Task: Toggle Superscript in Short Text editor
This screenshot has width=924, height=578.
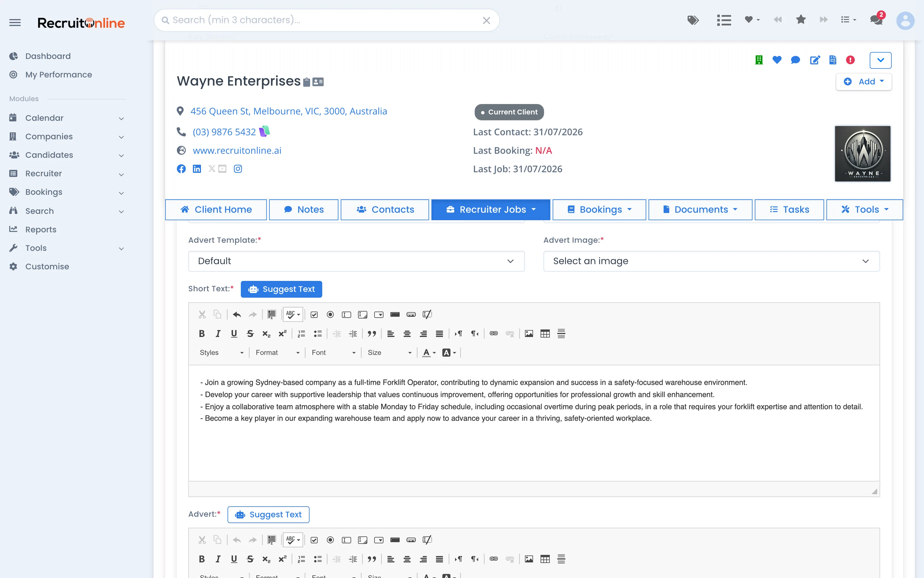Action: [x=283, y=334]
